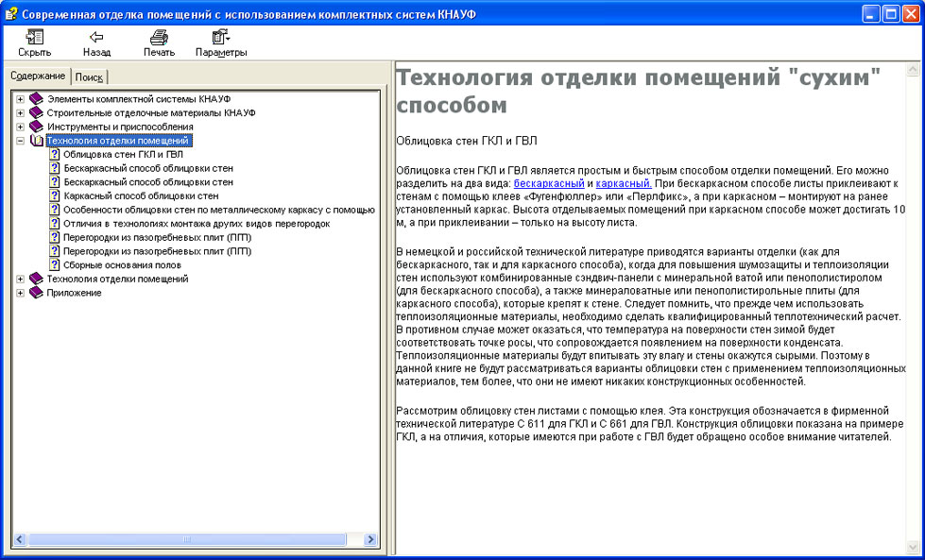The height and width of the screenshot is (560, 925).
Task: Click contents pane horizontal scrollbar right arrow
Action: 370,539
